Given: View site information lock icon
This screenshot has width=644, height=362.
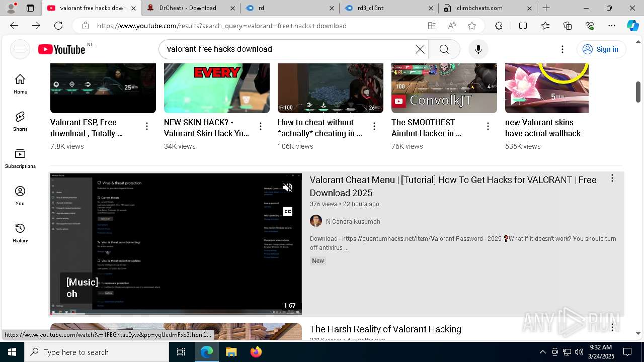Looking at the screenshot, I should (86, 26).
